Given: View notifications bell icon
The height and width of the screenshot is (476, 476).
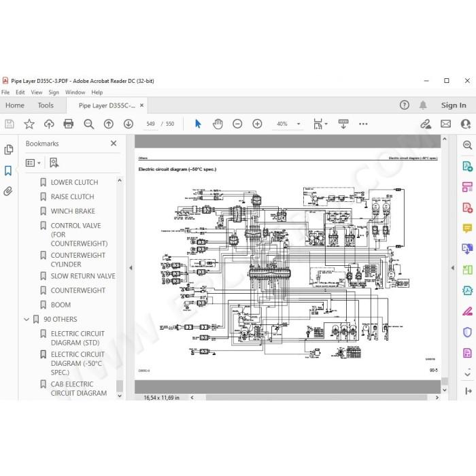Looking at the screenshot, I should [x=423, y=105].
